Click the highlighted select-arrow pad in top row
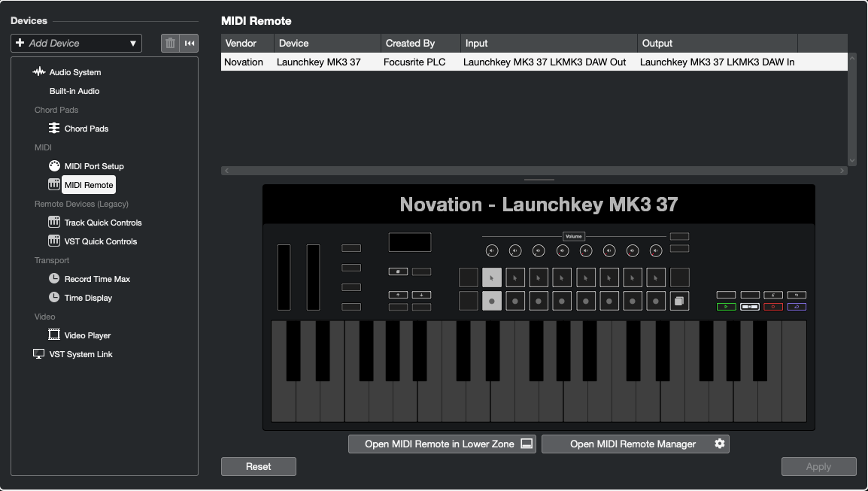868x491 pixels. click(x=492, y=277)
